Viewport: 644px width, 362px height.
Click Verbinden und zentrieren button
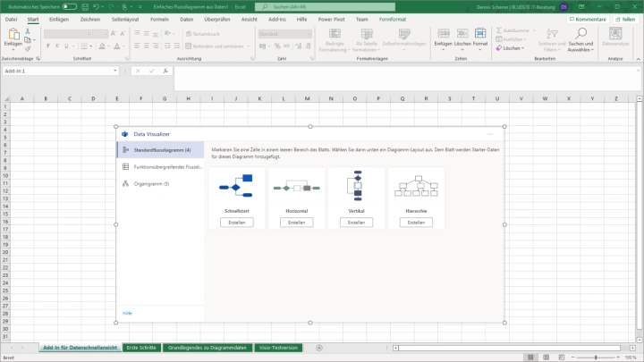pyautogui.click(x=217, y=46)
